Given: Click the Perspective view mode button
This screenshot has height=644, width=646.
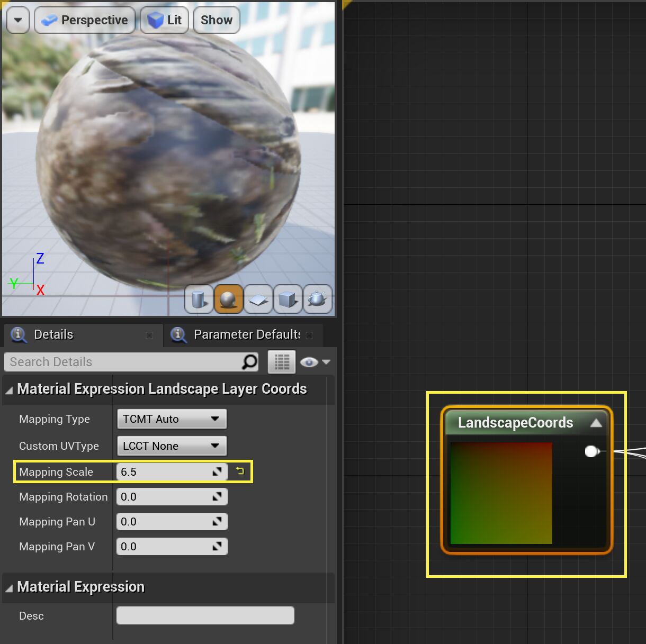Looking at the screenshot, I should point(85,20).
